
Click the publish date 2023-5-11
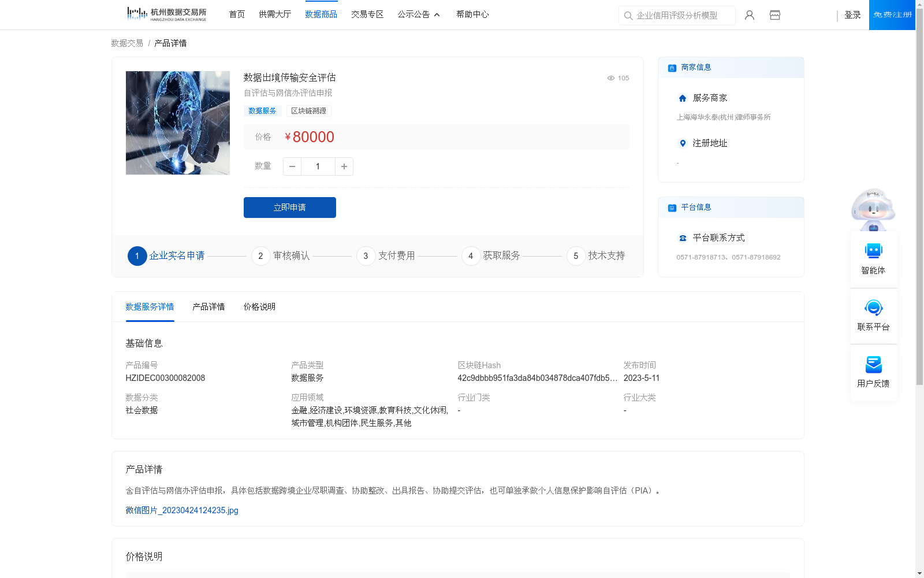642,378
